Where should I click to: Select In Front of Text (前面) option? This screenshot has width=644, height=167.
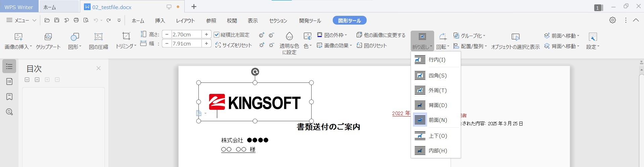[435, 120]
